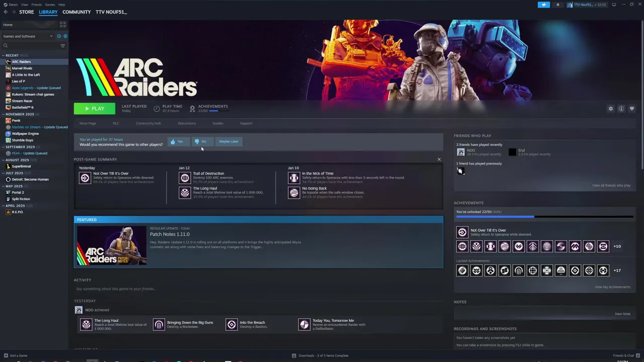Collapse the NOVEMBER 2025 group
Image resolution: width=644 pixels, height=362 pixels.
coord(3,114)
